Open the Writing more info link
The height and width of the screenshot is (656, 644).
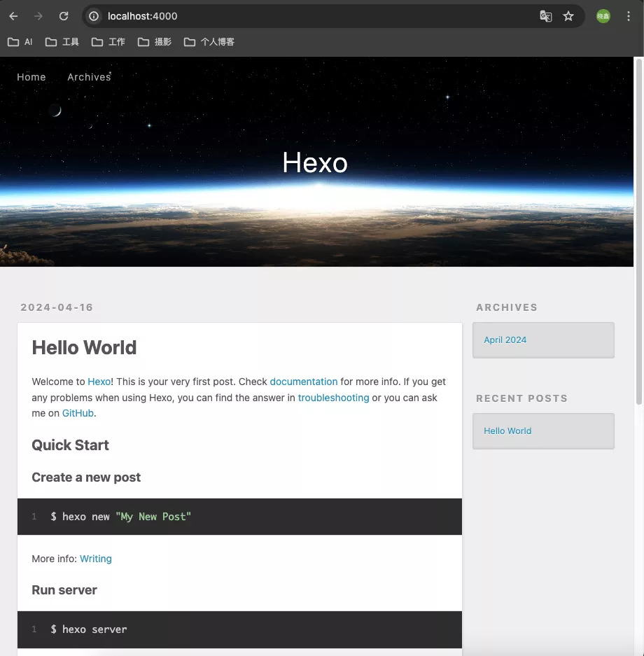point(96,559)
